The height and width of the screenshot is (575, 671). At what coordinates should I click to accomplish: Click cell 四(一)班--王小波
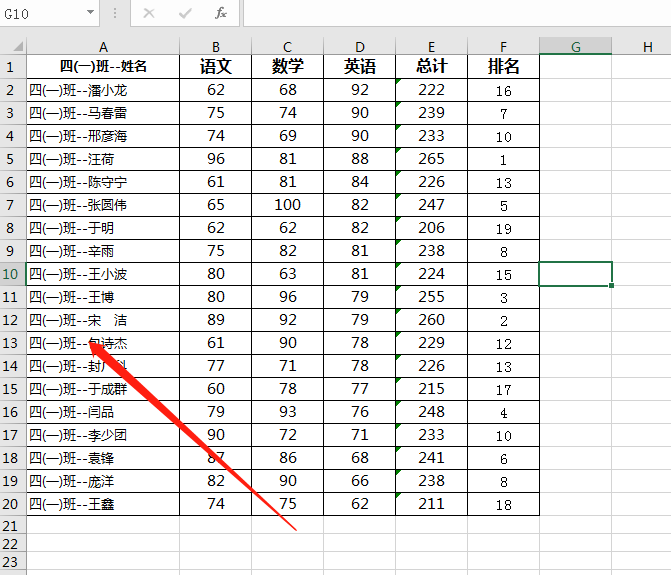(103, 274)
